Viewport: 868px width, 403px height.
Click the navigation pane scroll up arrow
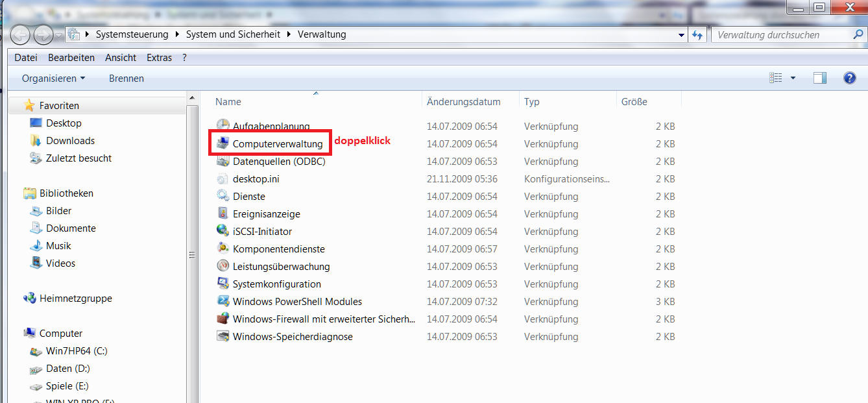point(193,98)
